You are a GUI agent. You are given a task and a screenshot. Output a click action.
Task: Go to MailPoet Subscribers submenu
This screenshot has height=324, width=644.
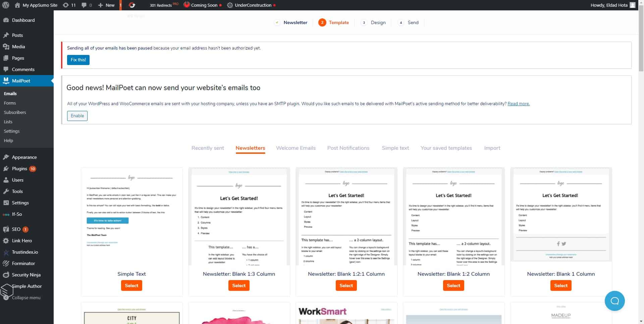15,112
